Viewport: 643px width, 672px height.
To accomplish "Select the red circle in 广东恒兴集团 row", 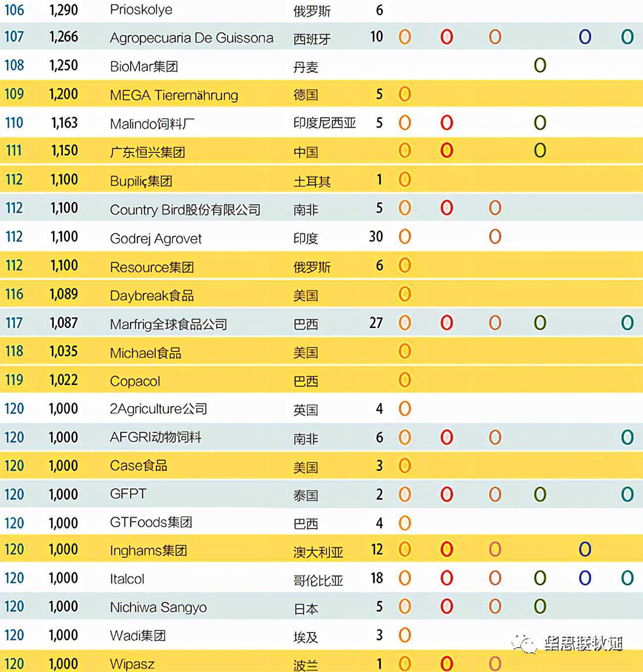I will tap(447, 150).
